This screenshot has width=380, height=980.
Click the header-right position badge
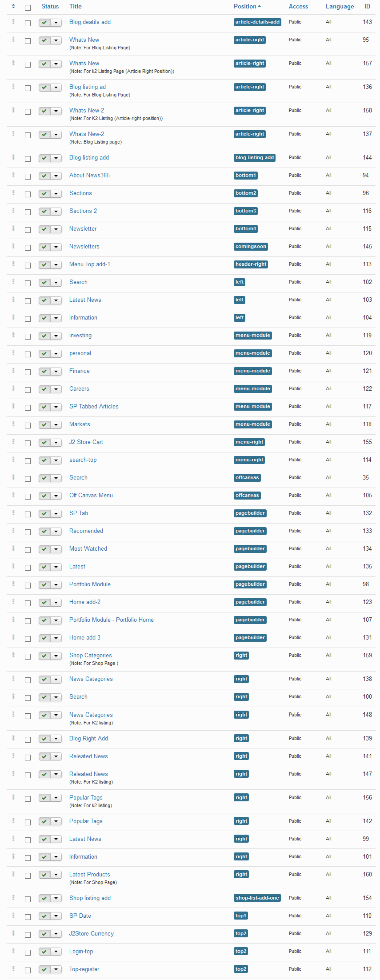point(251,264)
